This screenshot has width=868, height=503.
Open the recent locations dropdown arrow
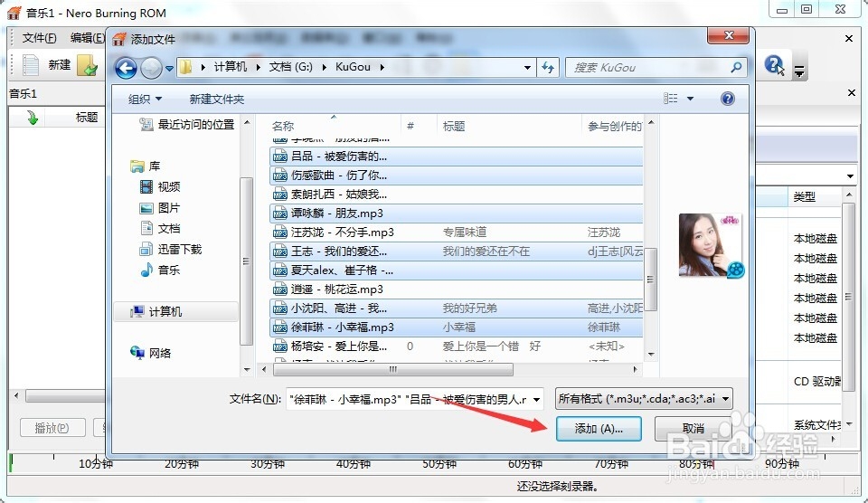coord(169,68)
